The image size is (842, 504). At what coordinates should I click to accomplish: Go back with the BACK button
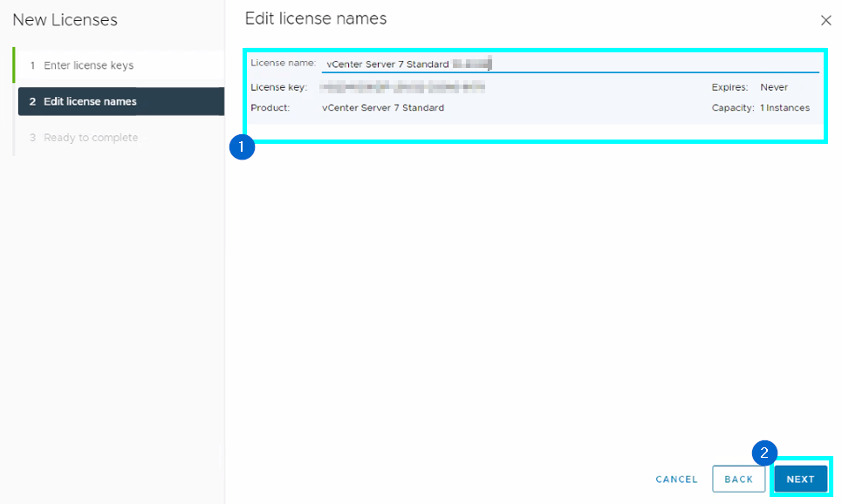point(738,479)
